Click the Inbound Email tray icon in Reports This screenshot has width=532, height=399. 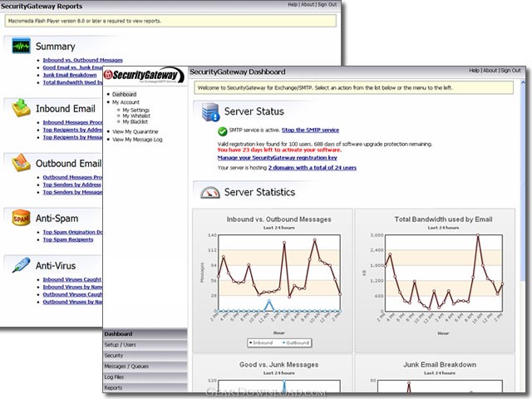tap(21, 108)
